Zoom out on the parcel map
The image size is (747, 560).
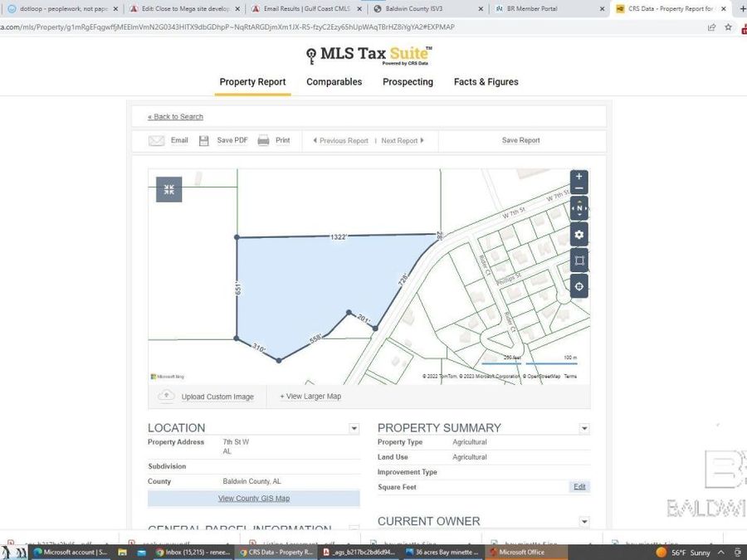pyautogui.click(x=579, y=189)
